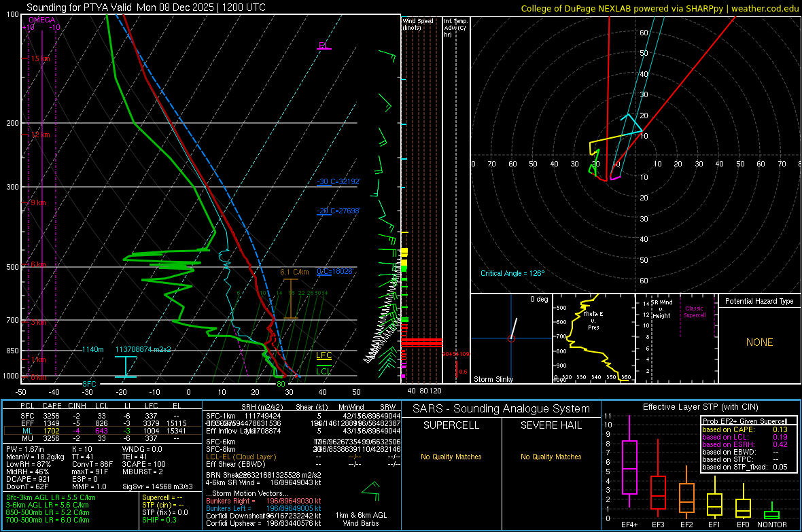
Task: Click the Bunkers Left storm motion row
Action: pos(264,508)
